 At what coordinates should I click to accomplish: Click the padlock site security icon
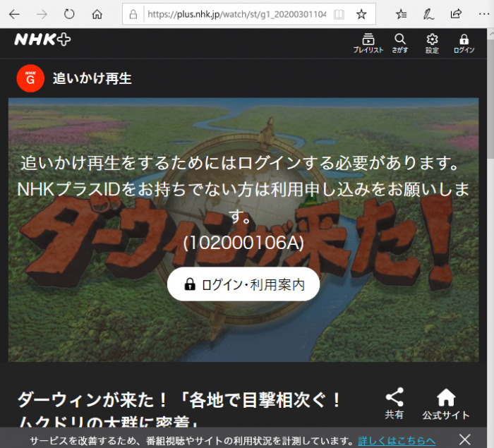click(133, 14)
